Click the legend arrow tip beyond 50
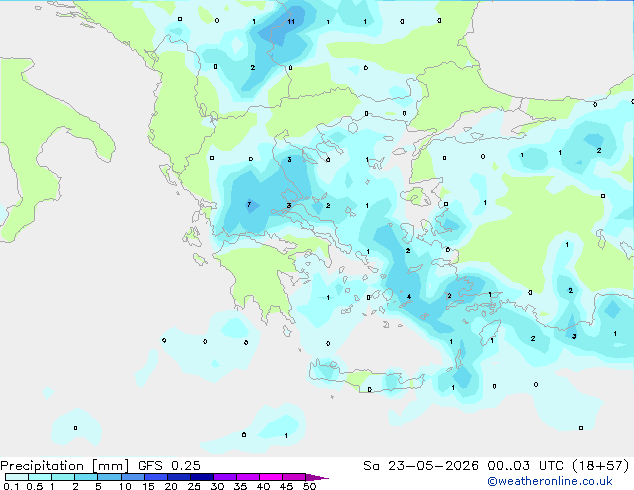Screen dimensions: 634x490 [317, 477]
